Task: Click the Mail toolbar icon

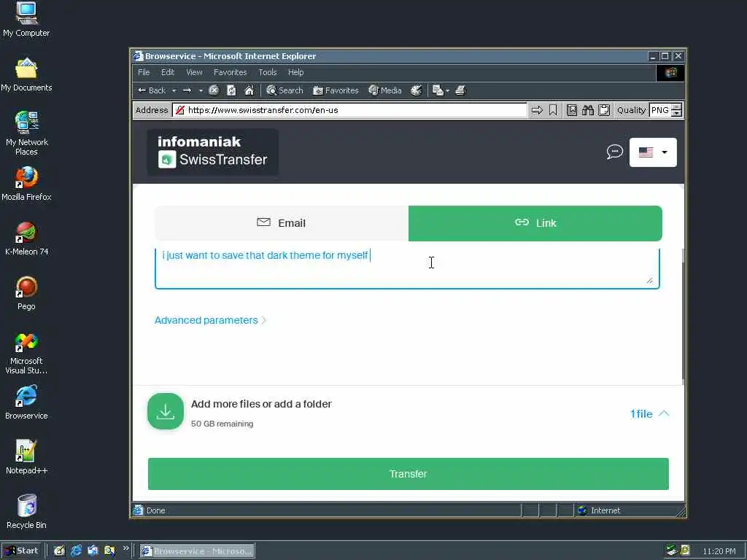Action: click(x=438, y=90)
